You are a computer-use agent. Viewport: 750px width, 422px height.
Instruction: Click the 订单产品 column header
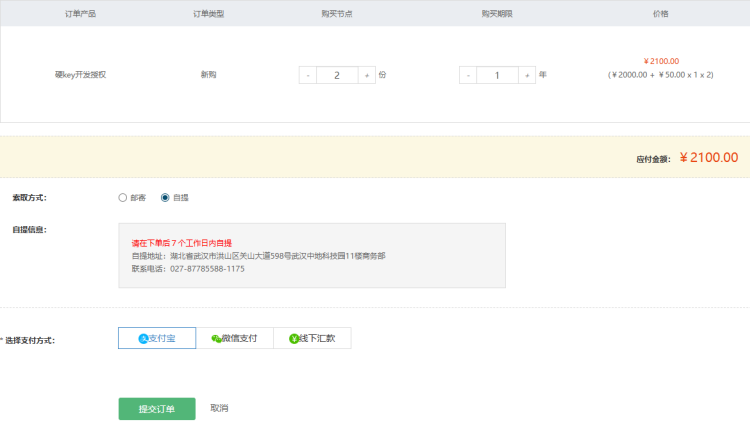tap(81, 14)
